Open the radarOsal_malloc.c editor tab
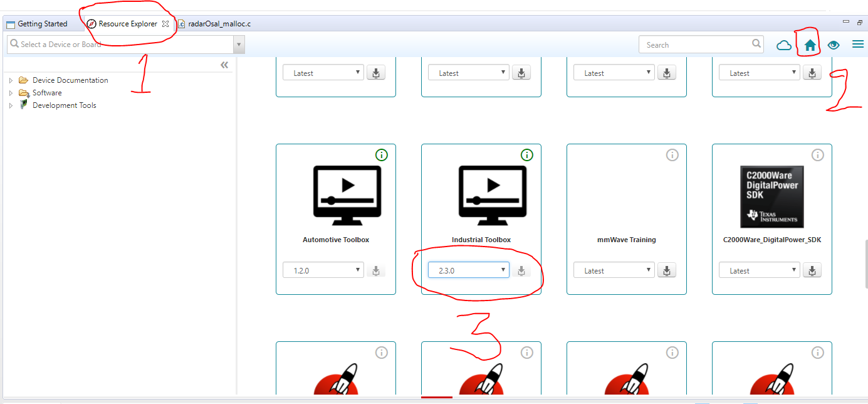The height and width of the screenshot is (404, 868). [x=215, y=24]
